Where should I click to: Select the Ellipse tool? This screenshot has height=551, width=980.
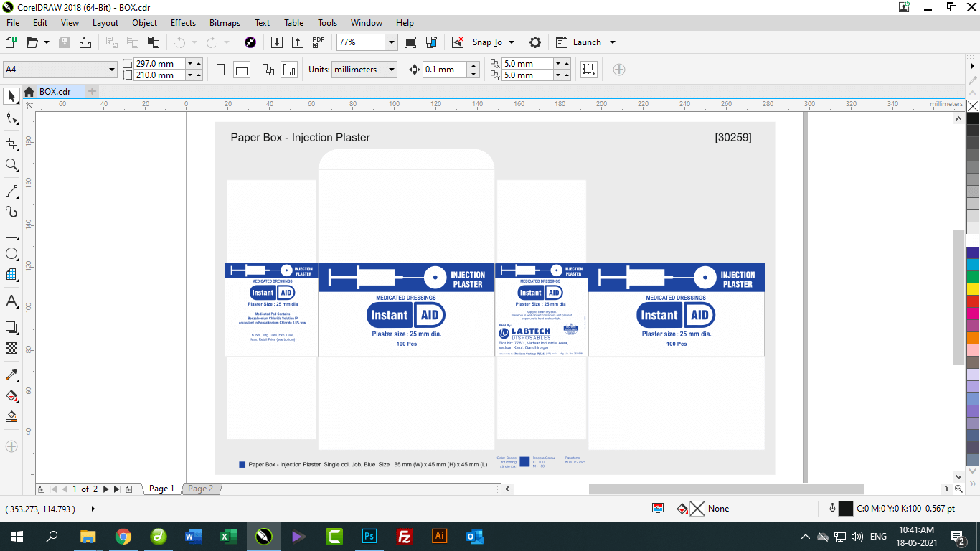(x=11, y=254)
